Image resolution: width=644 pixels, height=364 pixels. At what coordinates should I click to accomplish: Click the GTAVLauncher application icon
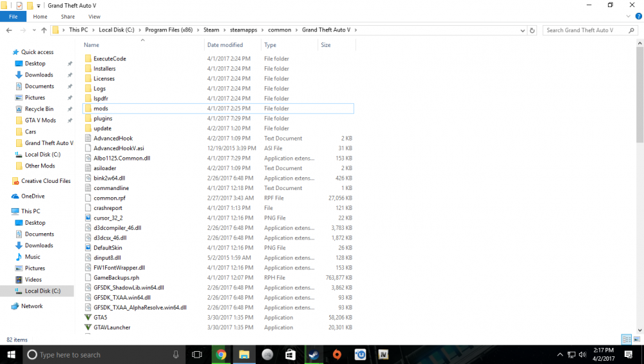pyautogui.click(x=88, y=327)
